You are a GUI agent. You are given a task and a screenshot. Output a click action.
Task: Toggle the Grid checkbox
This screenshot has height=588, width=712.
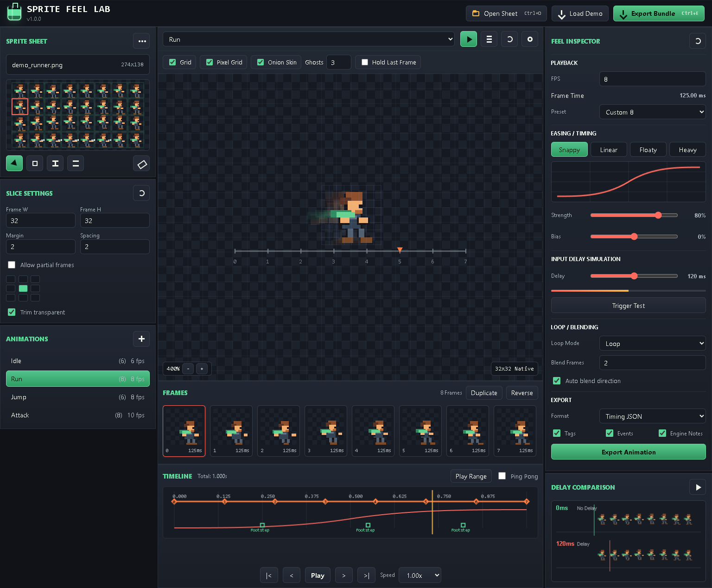coord(172,62)
